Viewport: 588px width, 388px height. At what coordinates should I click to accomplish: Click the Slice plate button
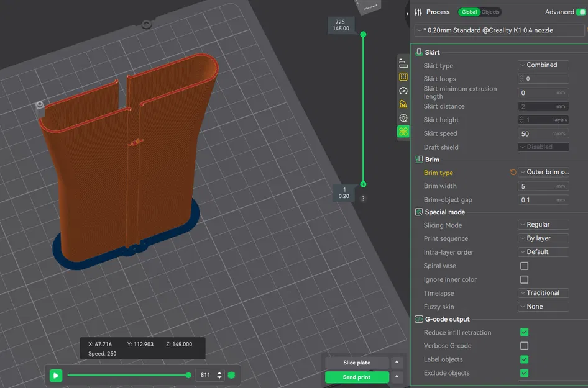[x=357, y=363]
